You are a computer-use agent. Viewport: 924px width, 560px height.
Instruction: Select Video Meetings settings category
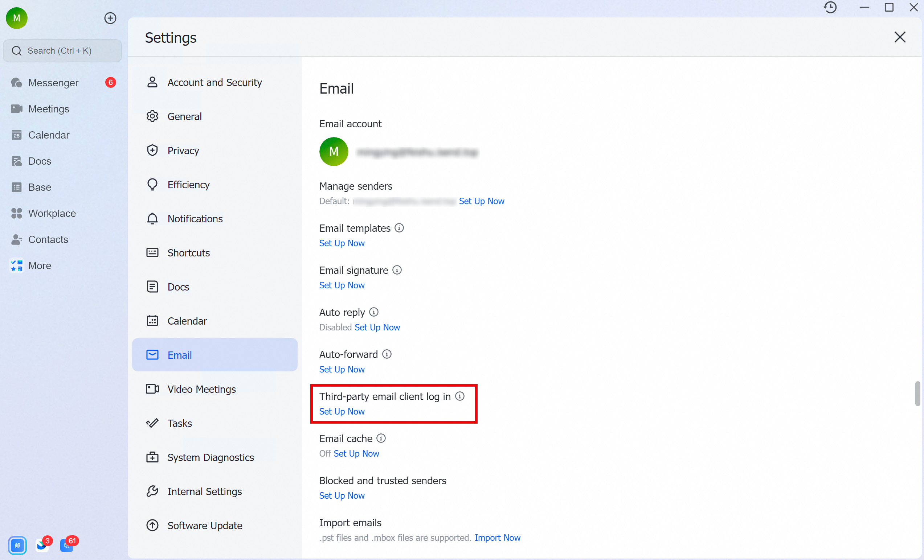(201, 389)
